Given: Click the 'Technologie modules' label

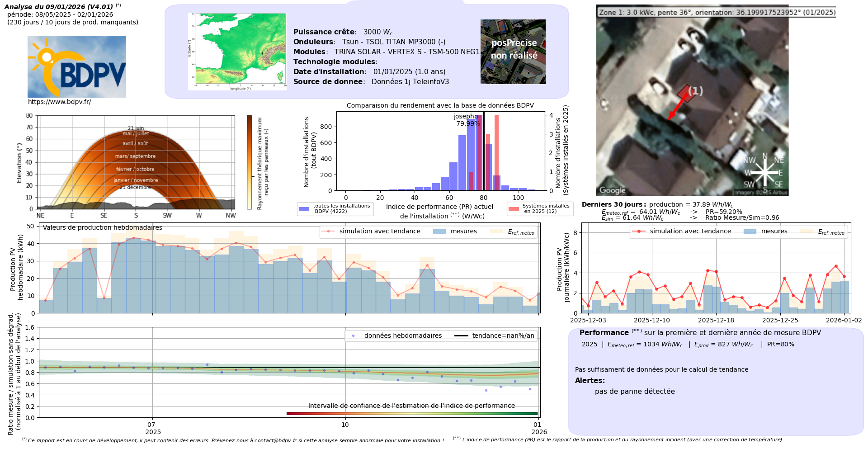Looking at the screenshot, I should (x=335, y=61).
